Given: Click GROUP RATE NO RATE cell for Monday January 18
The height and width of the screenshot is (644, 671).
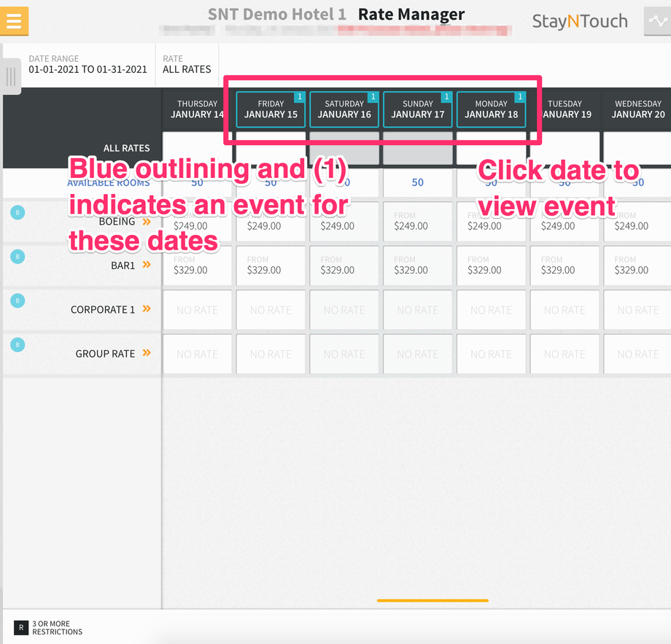Looking at the screenshot, I should (x=492, y=354).
